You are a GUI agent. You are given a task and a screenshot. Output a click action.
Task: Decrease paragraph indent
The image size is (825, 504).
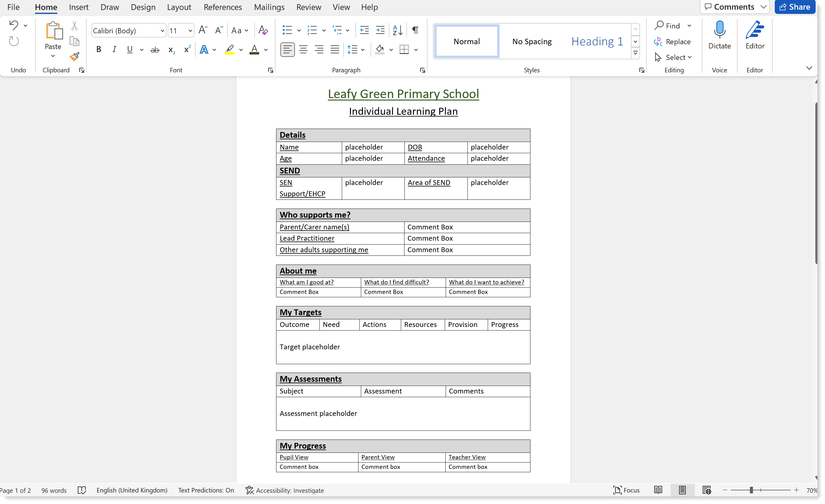pos(364,31)
